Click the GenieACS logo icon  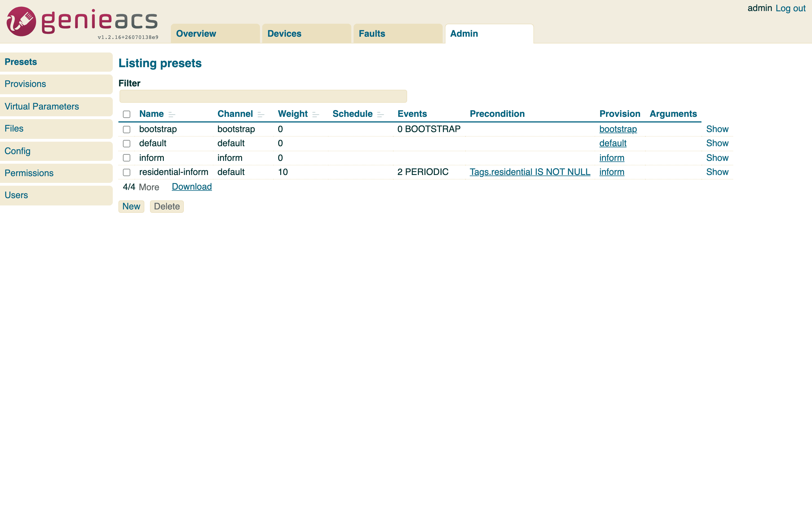coord(21,21)
